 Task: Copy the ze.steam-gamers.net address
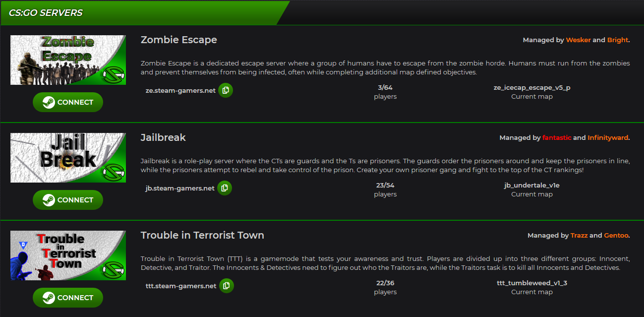point(226,90)
